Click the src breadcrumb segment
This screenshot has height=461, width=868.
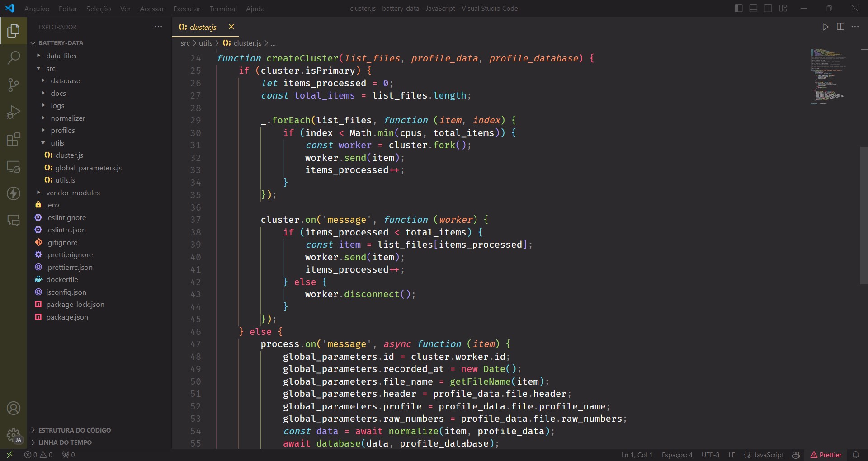pyautogui.click(x=185, y=43)
